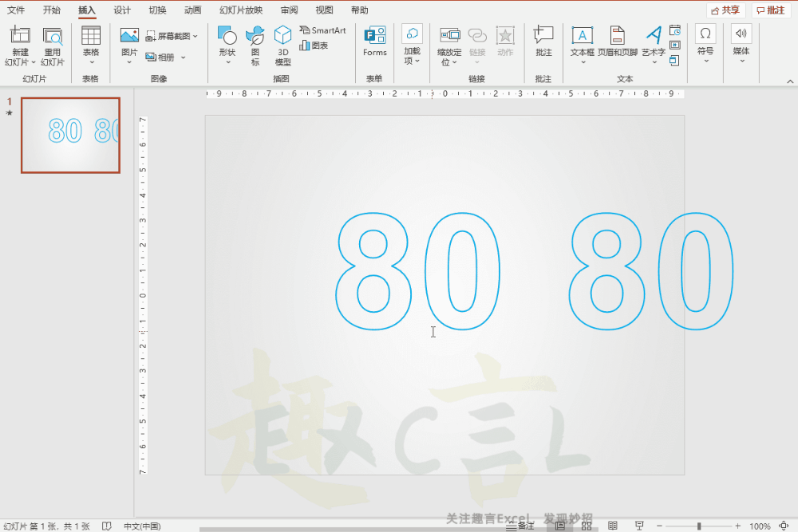Click the Zoom (缩放定位) icon
The width and height of the screenshot is (798, 532).
[449, 35]
